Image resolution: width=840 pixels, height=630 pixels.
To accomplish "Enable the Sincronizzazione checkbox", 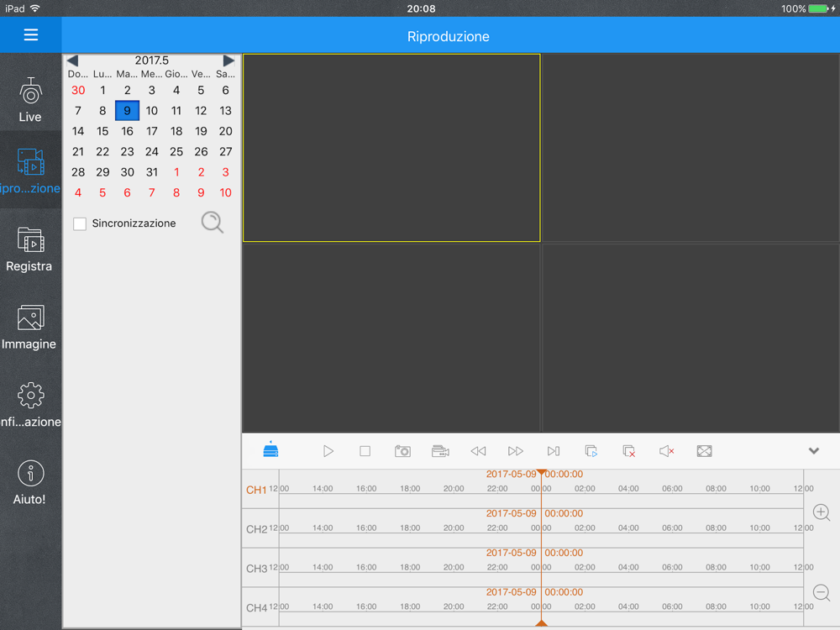I will 80,223.
